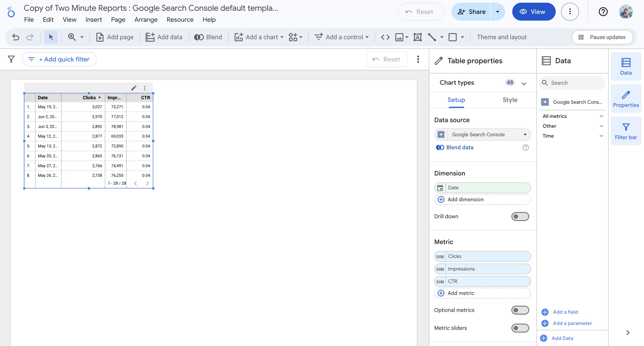Screen dimensions: 644x346
Task: Toggle the Metric sliders switch
Action: [x=520, y=328]
